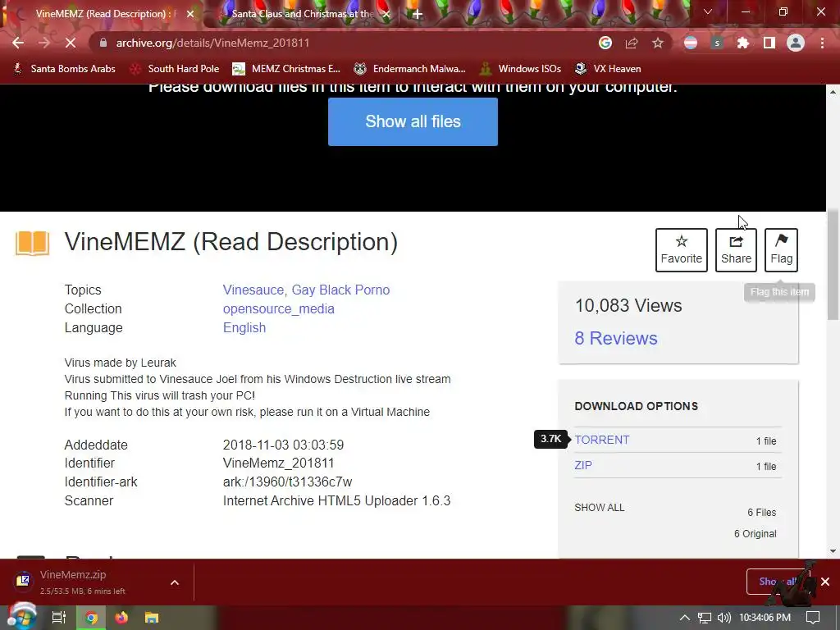
Task: Open the VX Heaven bookmark
Action: 608,69
